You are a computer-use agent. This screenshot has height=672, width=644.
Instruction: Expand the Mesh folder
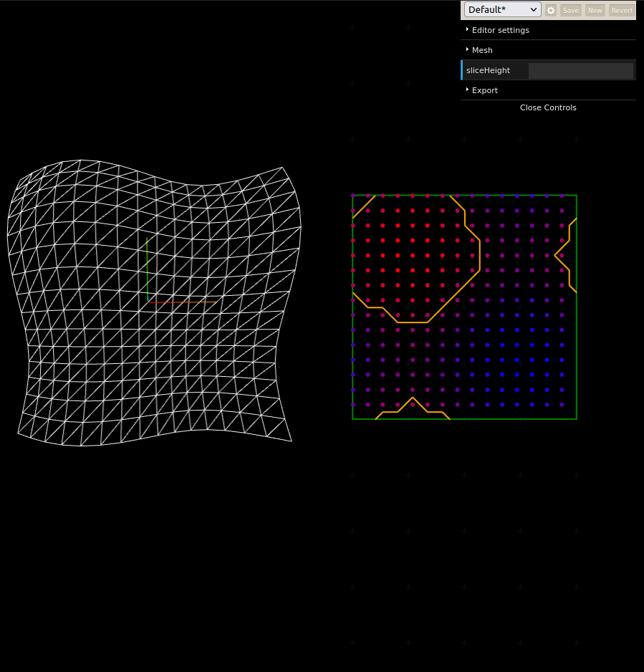tap(482, 50)
